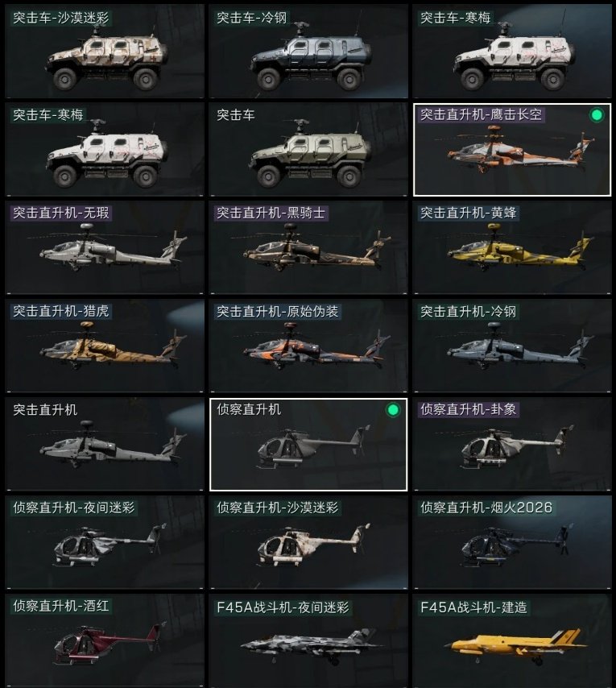Screen dimensions: 616x688
Task: Select the 突击直升机-冷钢 helicopter icon
Action: [512, 346]
